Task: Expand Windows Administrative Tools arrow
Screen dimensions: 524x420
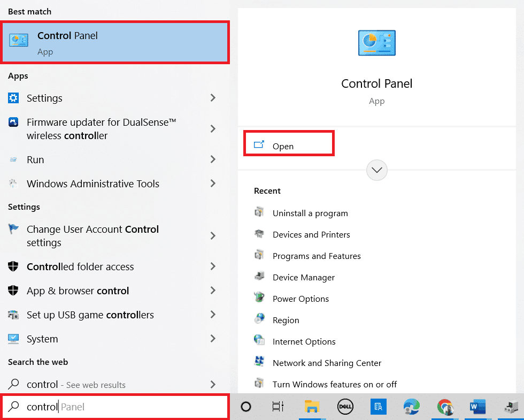Action: pos(213,183)
